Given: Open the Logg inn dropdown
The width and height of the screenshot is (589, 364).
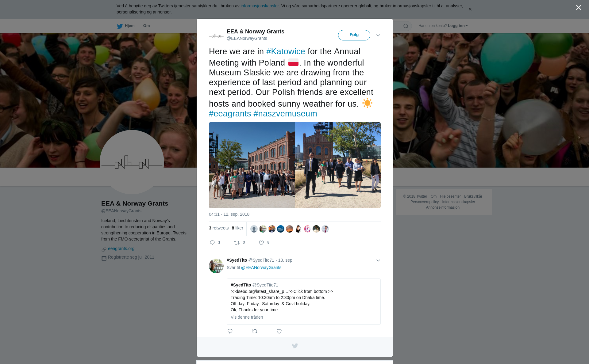Looking at the screenshot, I should (x=458, y=26).
